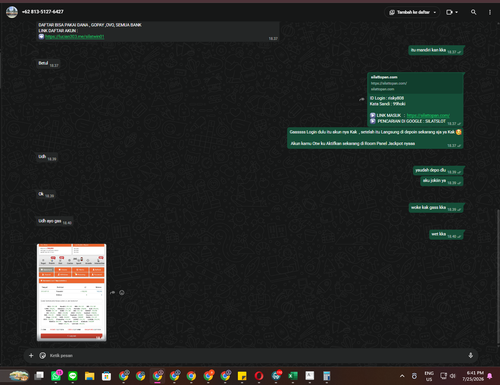This screenshot has width=500, height=385.
Task: Select the "Ok" received message
Action: pyautogui.click(x=46, y=194)
